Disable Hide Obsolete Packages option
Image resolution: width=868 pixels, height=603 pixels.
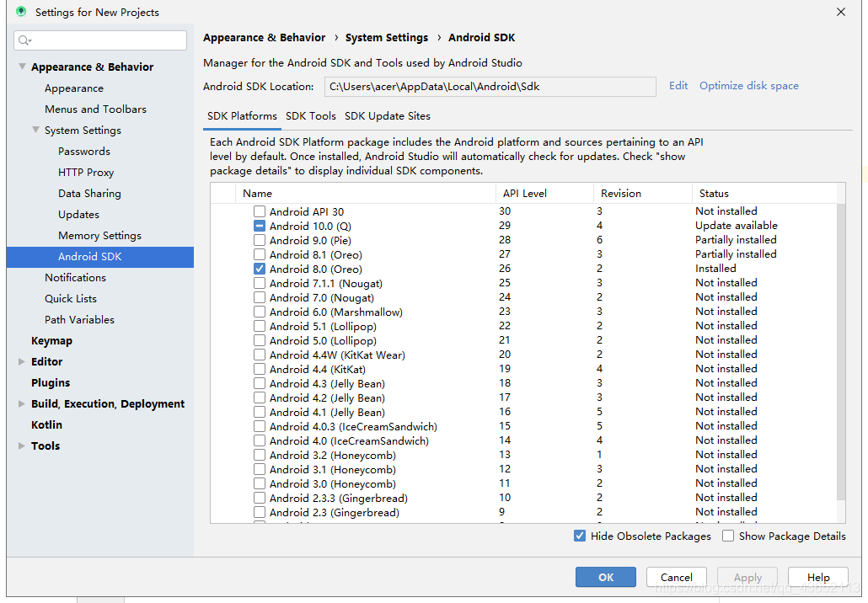click(x=580, y=536)
